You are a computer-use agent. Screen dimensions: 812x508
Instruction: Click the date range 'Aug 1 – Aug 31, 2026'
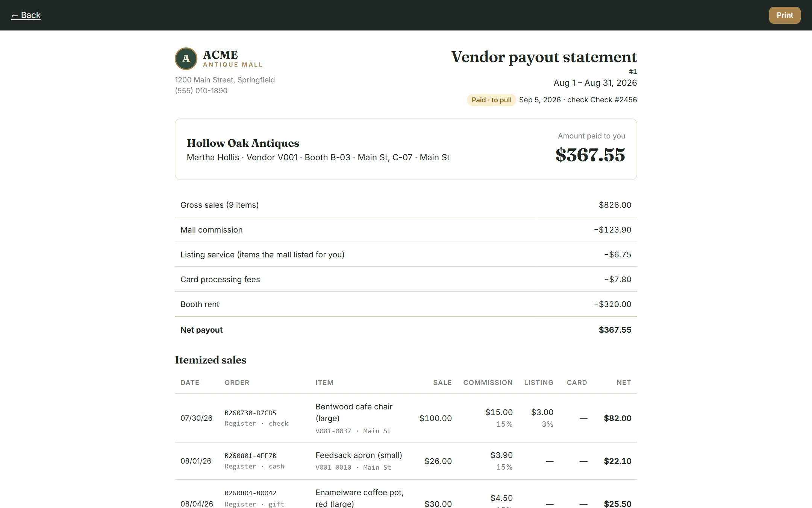pyautogui.click(x=595, y=83)
